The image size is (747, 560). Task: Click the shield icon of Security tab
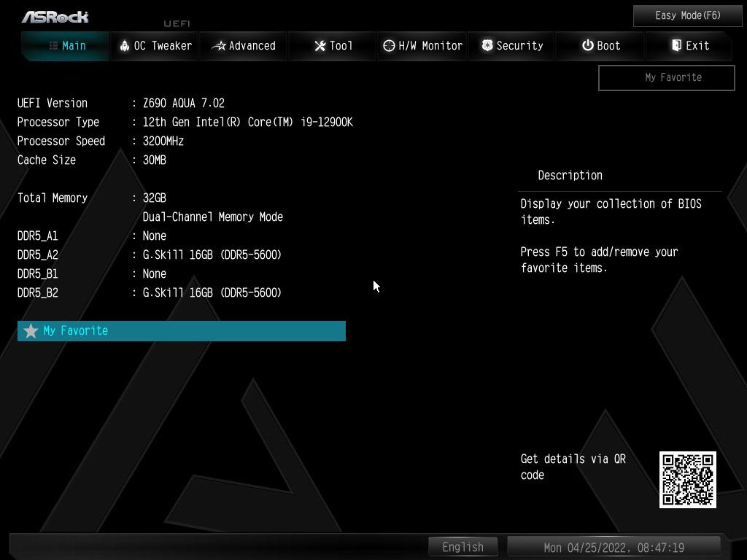tap(487, 45)
